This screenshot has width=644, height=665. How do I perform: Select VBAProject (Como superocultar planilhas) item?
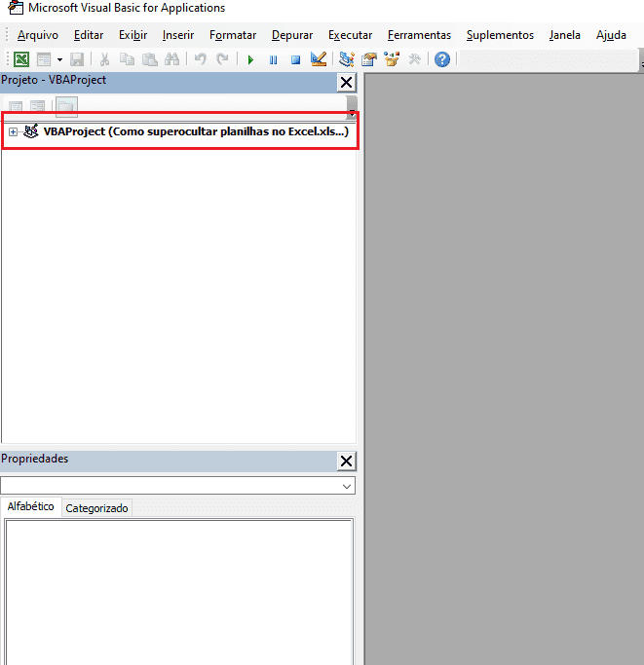pos(196,131)
